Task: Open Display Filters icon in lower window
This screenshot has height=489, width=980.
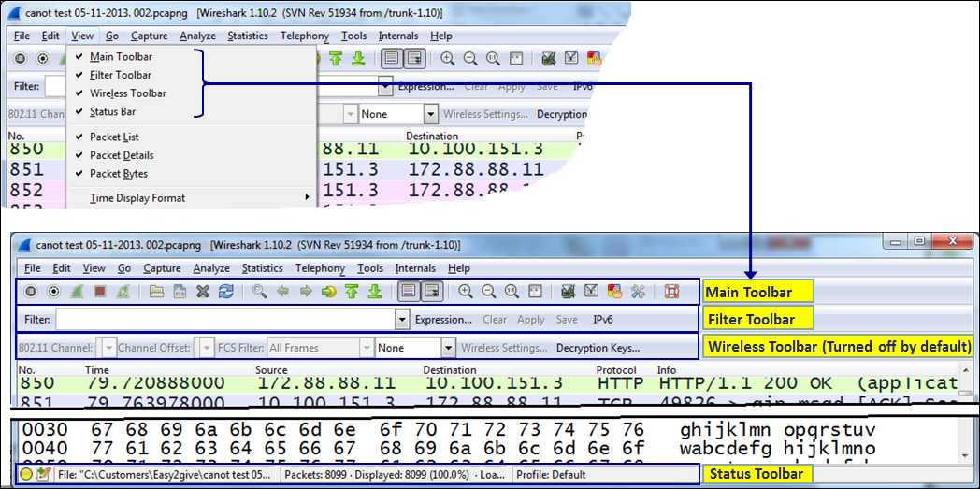Action: coord(591,291)
